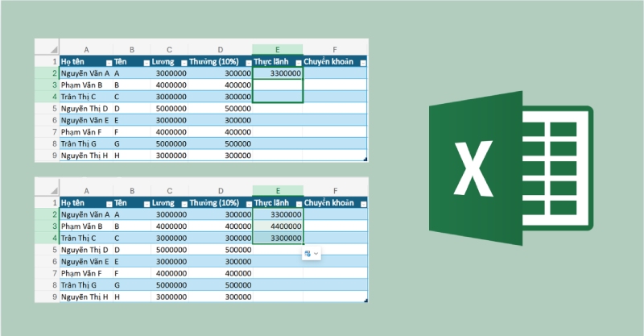Screen dimensions: 644x336
Task: Select Nguyễn Thị H cell in bottom table
Action: pyautogui.click(x=87, y=297)
